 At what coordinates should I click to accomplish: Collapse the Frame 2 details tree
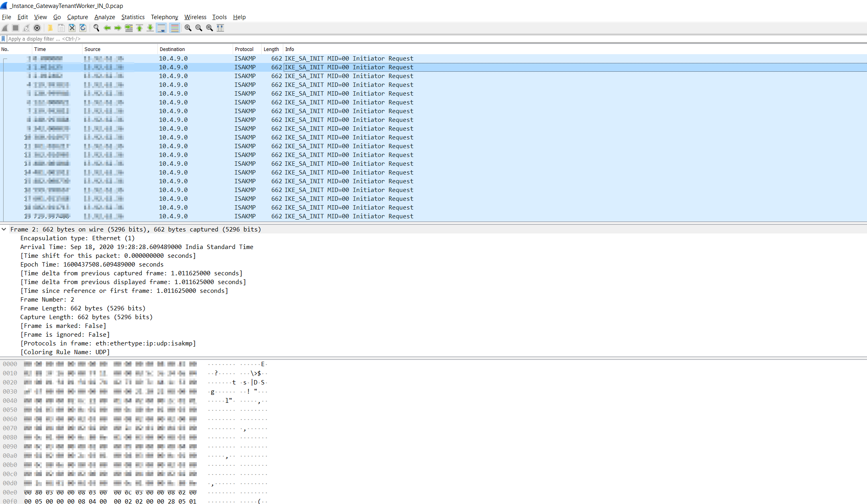[4, 229]
